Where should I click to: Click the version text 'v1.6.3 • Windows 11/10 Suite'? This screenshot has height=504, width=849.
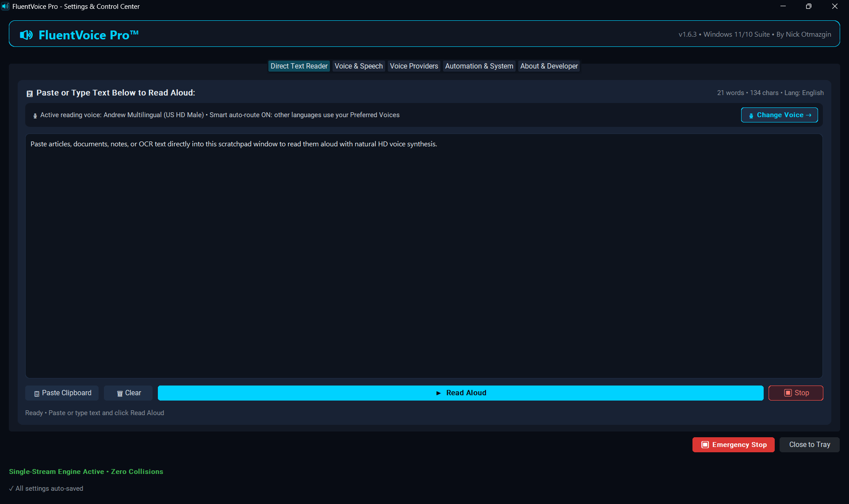pyautogui.click(x=724, y=34)
